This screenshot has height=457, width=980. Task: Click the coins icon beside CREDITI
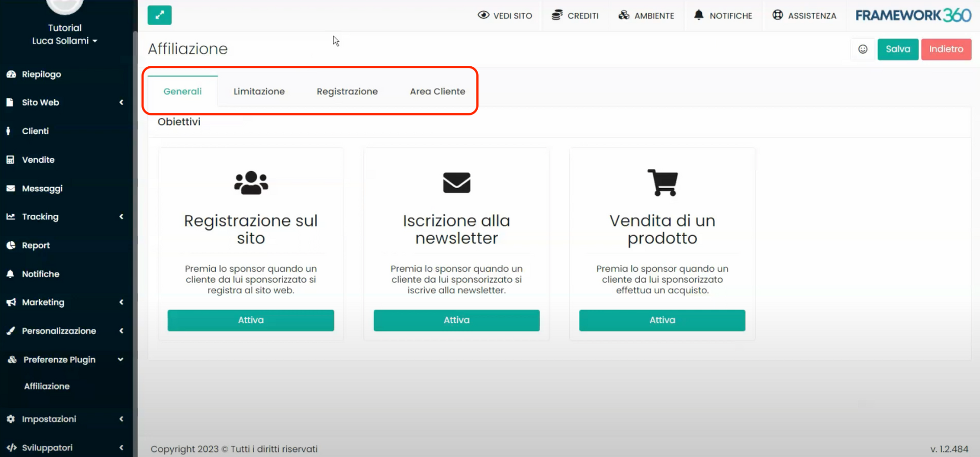(x=557, y=15)
